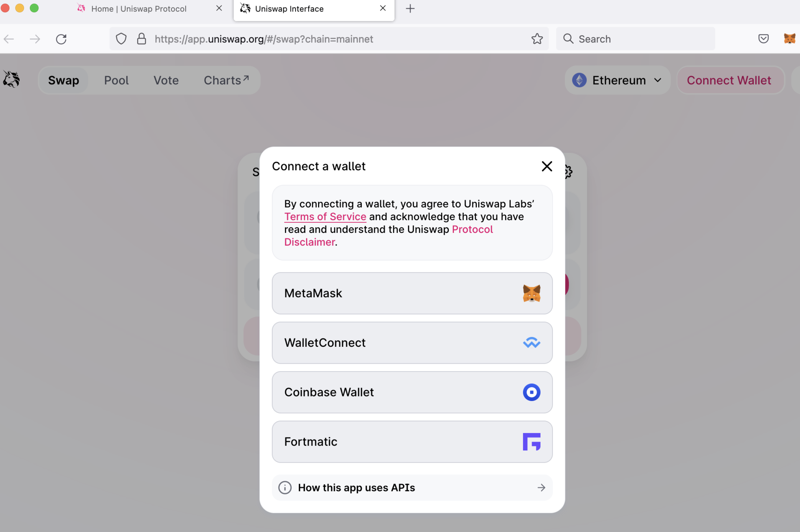Click the WalletConnect wave logo icon
The image size is (800, 532).
[531, 343]
